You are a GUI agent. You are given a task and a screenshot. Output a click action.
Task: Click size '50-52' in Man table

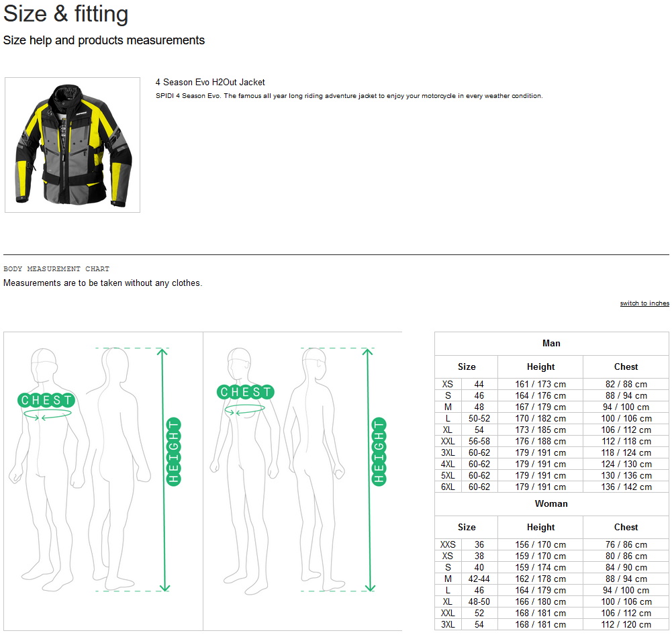(x=479, y=419)
